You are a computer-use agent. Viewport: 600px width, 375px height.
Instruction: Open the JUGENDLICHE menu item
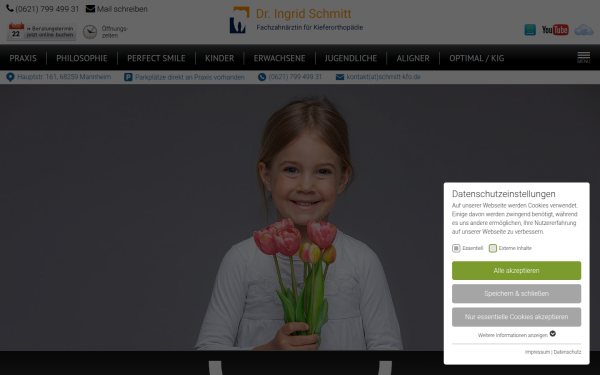[x=351, y=58]
